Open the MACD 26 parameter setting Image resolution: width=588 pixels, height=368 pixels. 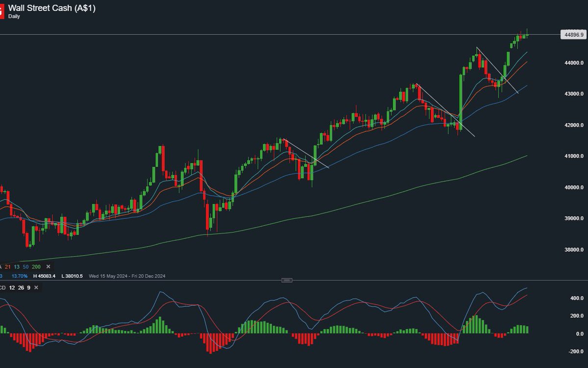(x=21, y=287)
